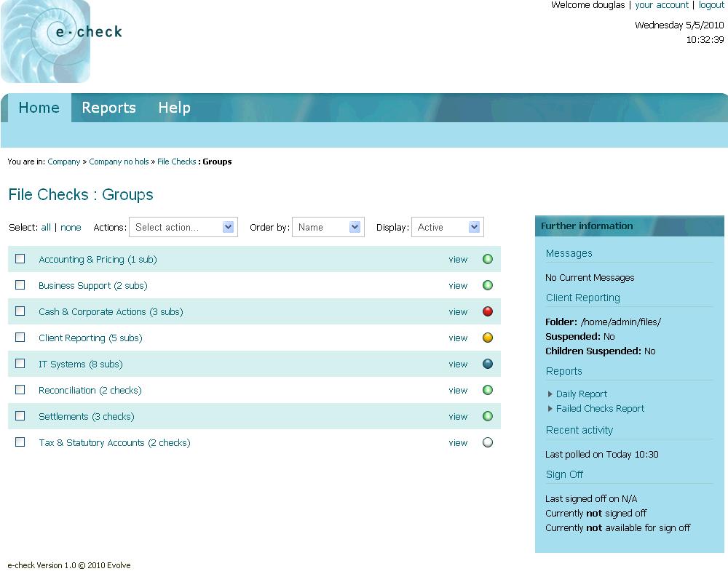This screenshot has width=728, height=582.
Task: Click view for Business Support
Action: 458,285
